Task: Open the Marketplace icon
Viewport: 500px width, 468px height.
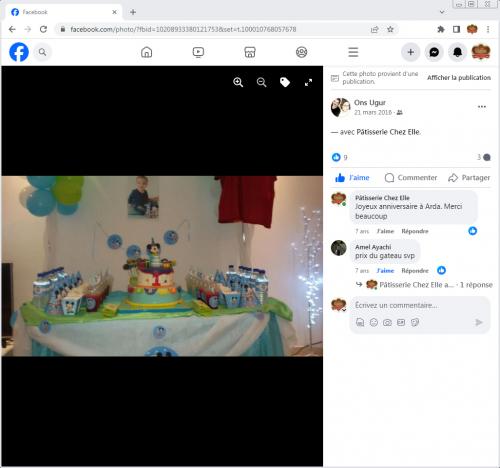Action: 250,52
